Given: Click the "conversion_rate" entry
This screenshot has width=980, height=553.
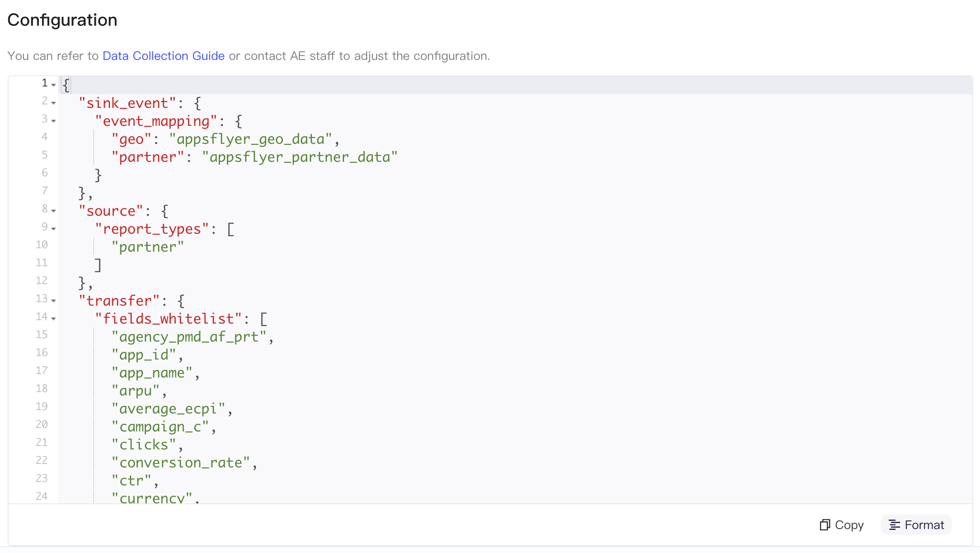Looking at the screenshot, I should (x=181, y=463).
